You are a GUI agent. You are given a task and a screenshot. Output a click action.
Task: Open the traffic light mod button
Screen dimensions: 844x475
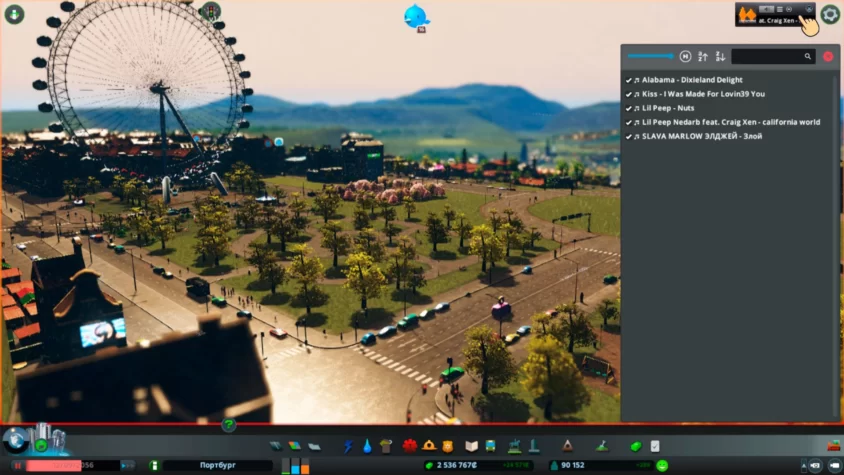(210, 11)
